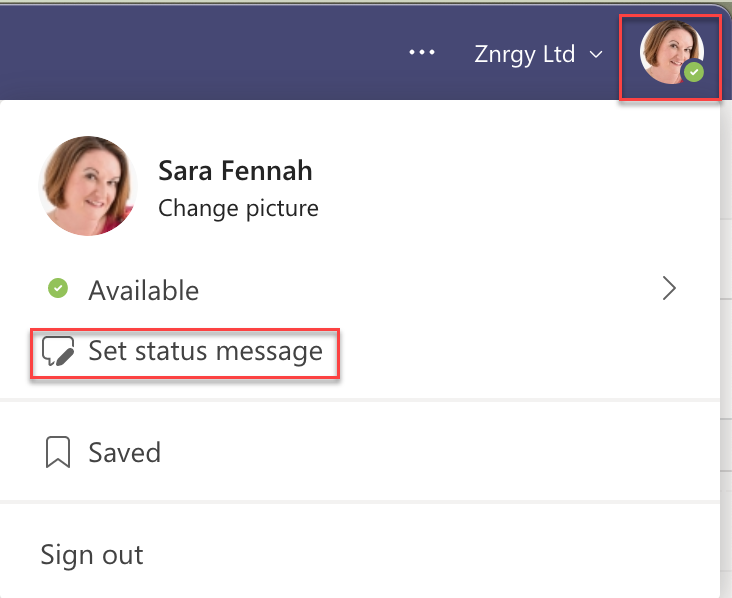Screen dimensions: 732x598
Task: Choose Set status message from the menu
Action: tap(205, 351)
